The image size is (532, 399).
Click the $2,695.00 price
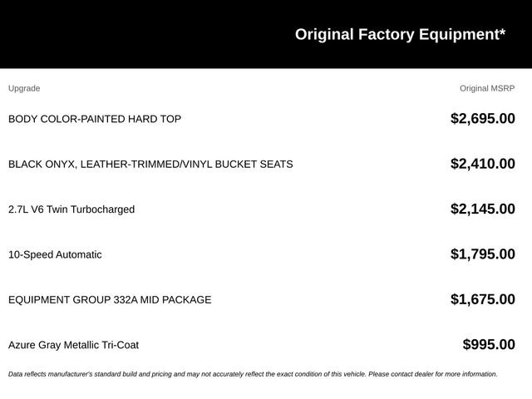click(482, 119)
